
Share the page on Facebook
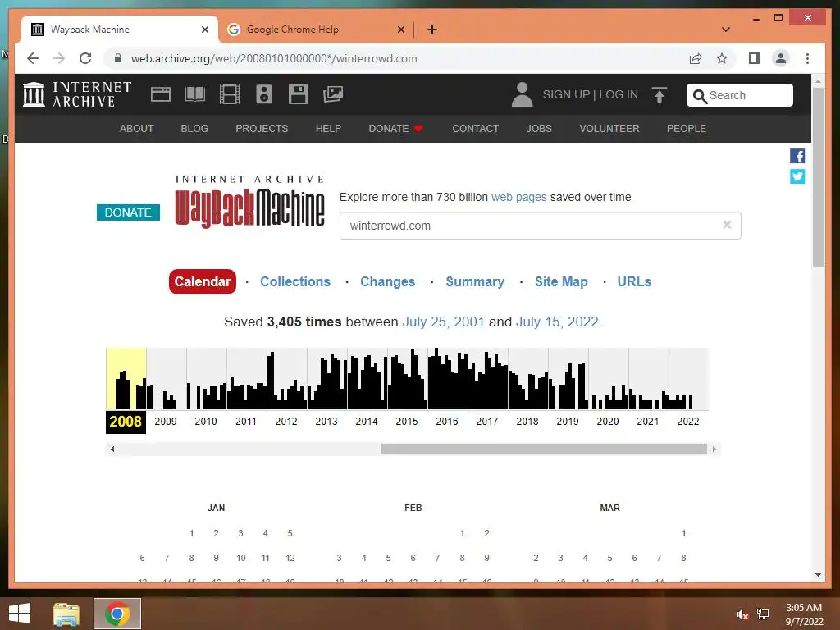[797, 156]
